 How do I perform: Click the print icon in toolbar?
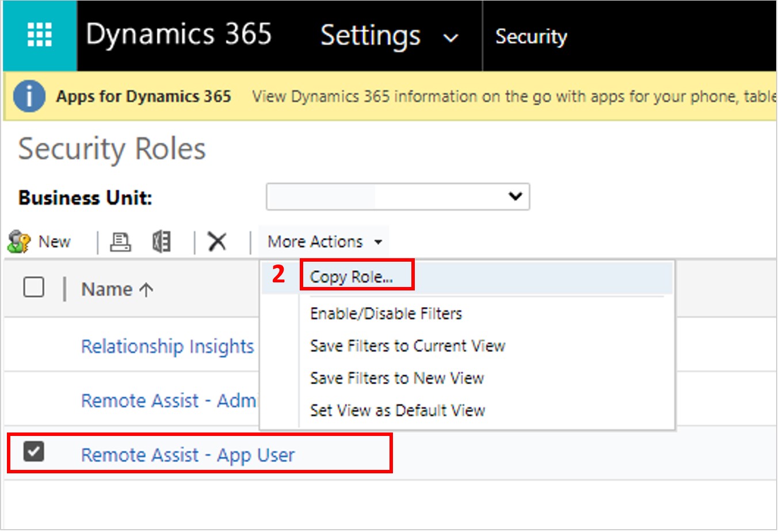coord(120,242)
